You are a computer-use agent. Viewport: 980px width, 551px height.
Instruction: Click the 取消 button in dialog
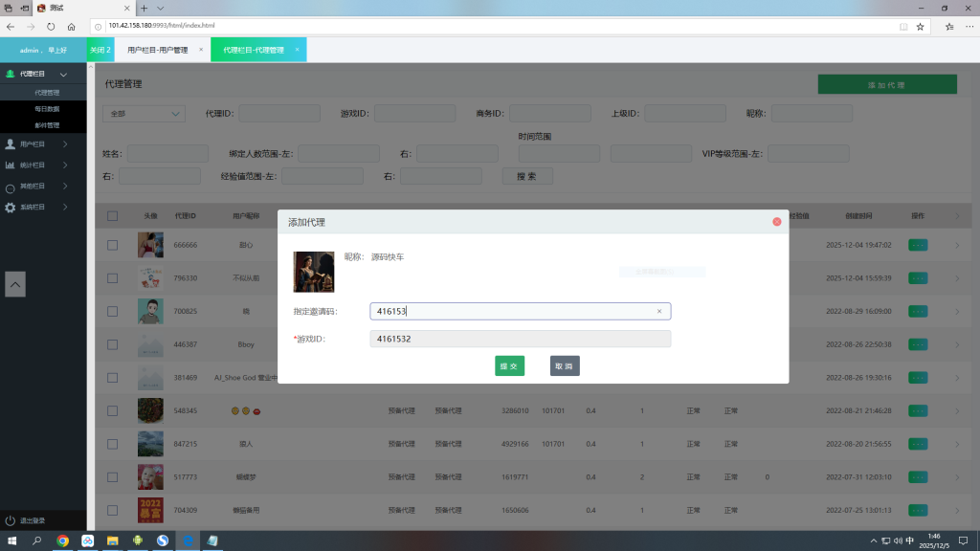coord(565,365)
